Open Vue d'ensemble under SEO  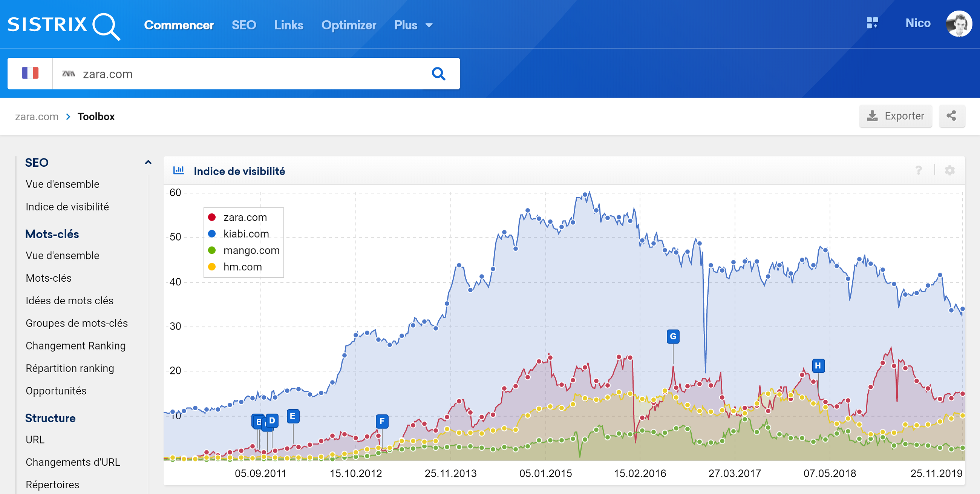tap(63, 184)
